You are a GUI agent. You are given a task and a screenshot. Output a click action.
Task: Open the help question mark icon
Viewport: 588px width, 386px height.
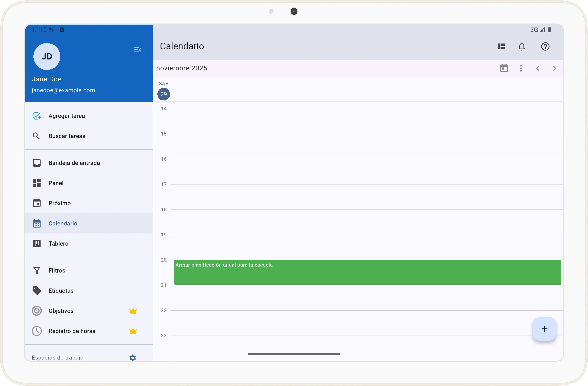545,46
